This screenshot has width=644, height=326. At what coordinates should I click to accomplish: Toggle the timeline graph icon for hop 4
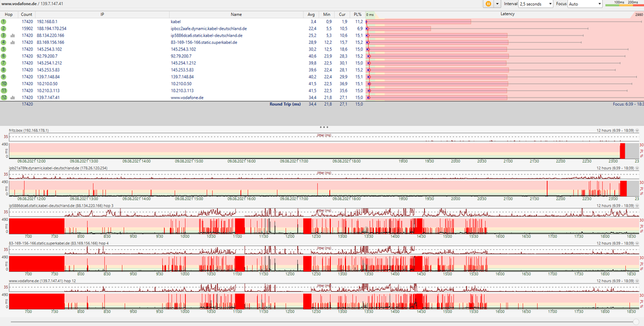coord(12,42)
